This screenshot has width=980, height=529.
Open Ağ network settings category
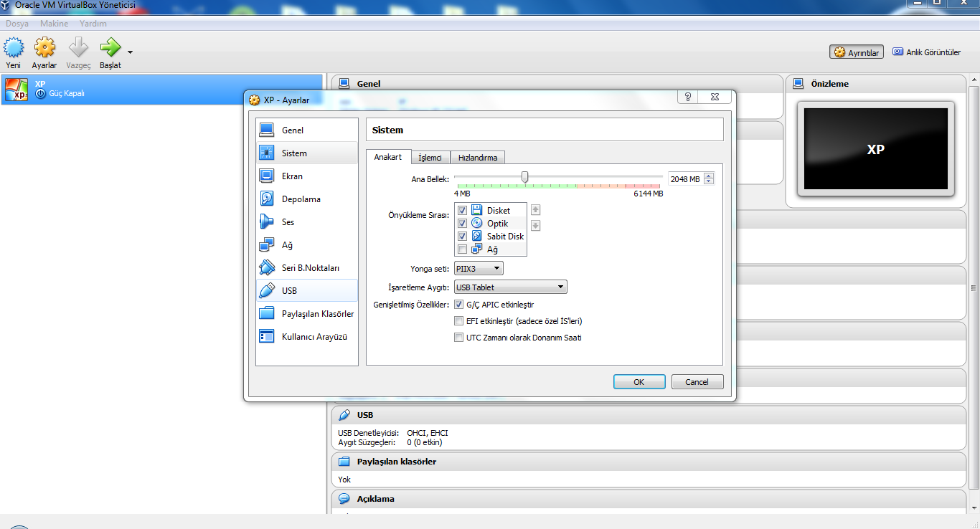tap(307, 245)
